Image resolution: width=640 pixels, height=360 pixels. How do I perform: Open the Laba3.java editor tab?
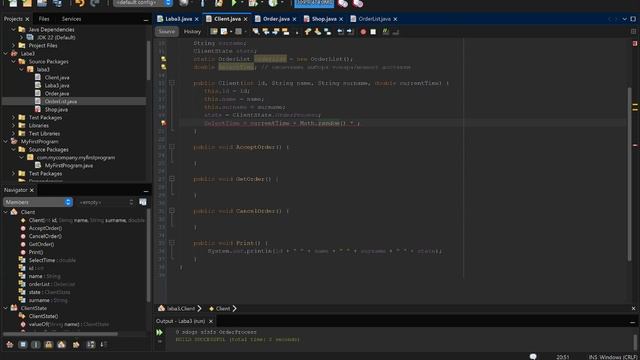tap(179, 19)
